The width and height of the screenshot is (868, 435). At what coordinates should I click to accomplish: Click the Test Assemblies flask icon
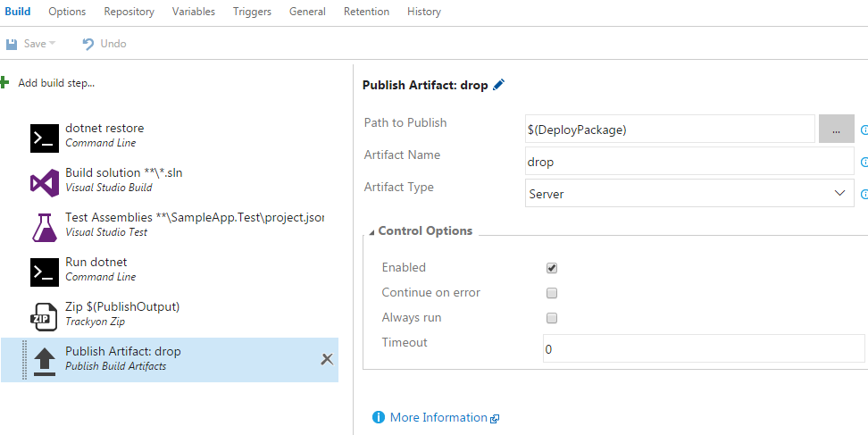(x=45, y=226)
